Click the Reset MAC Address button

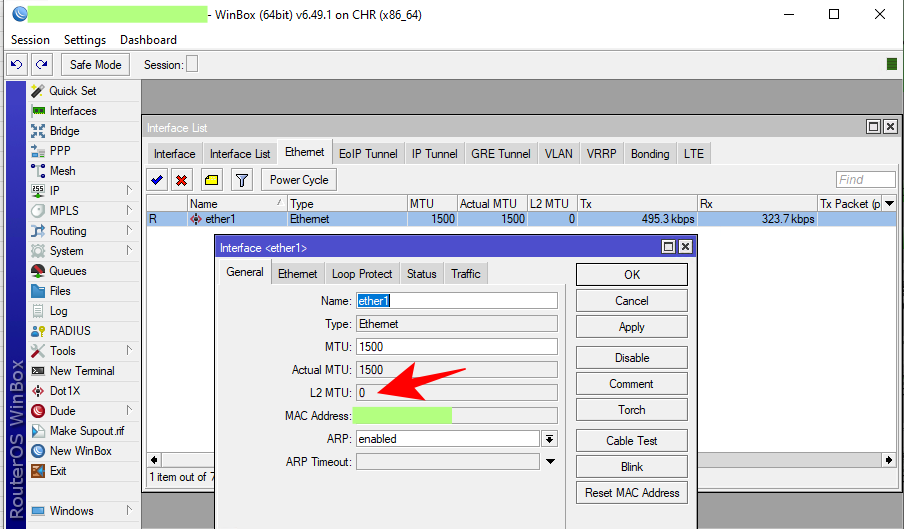point(632,493)
